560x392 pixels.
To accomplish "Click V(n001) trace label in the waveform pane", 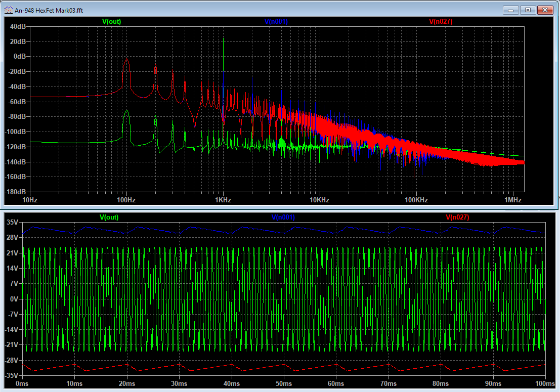I will [283, 217].
